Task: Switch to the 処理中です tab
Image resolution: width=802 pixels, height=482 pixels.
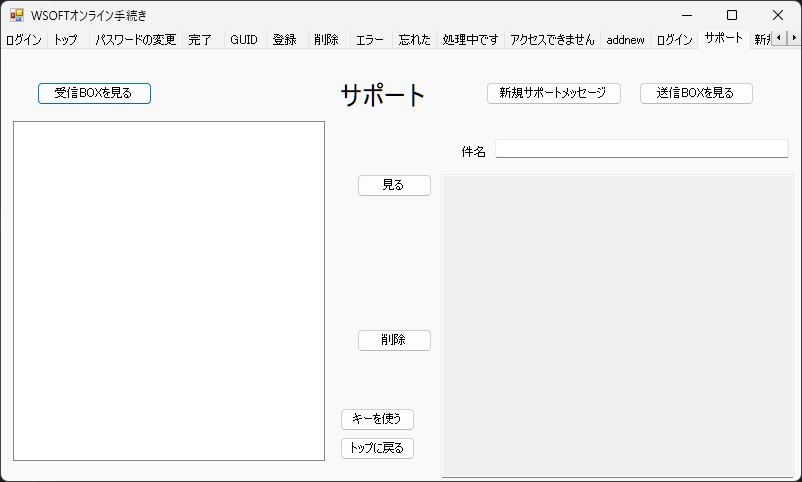Action: 471,40
